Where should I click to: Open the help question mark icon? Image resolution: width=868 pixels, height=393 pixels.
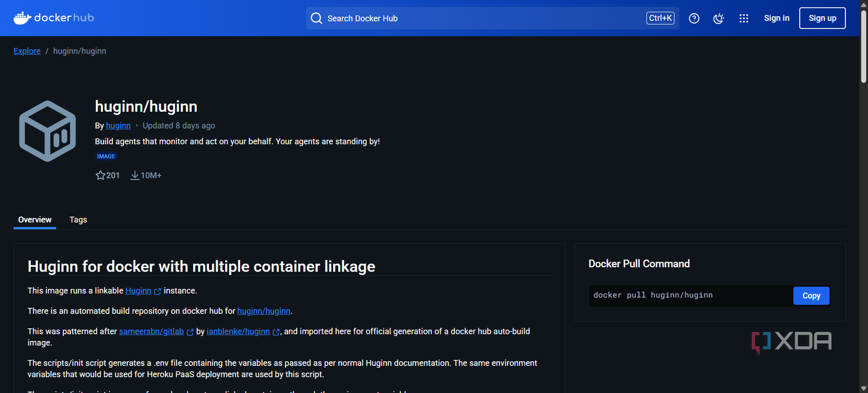(694, 19)
